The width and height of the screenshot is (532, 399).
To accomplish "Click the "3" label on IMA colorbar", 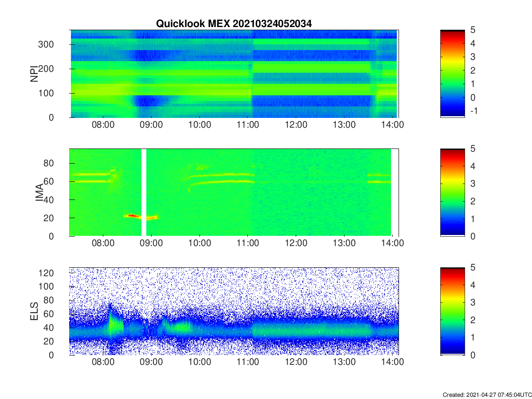I will coord(473,184).
